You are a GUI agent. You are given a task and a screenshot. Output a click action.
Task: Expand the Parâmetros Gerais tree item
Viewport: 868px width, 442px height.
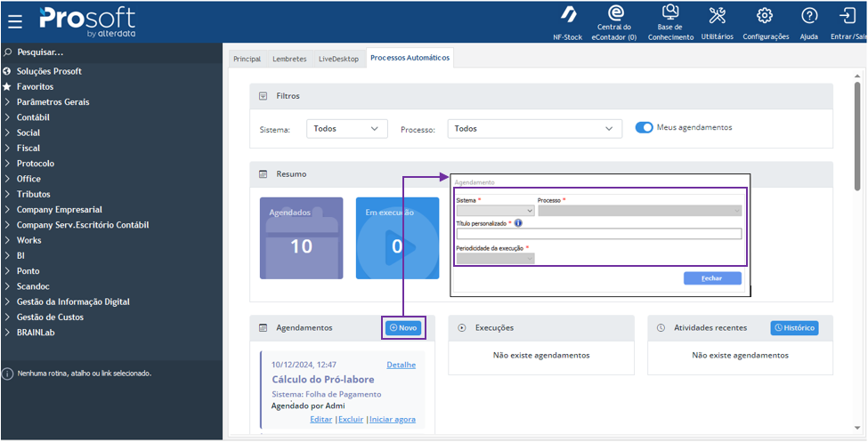pyautogui.click(x=7, y=102)
